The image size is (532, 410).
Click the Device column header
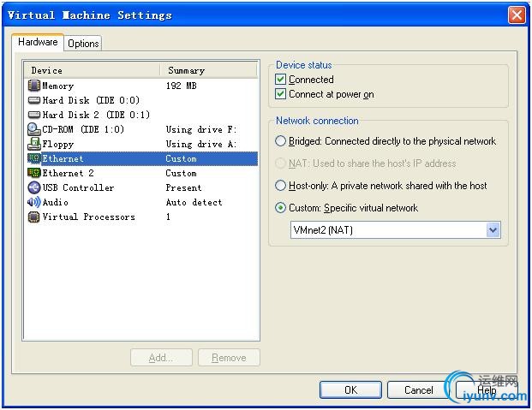point(93,70)
